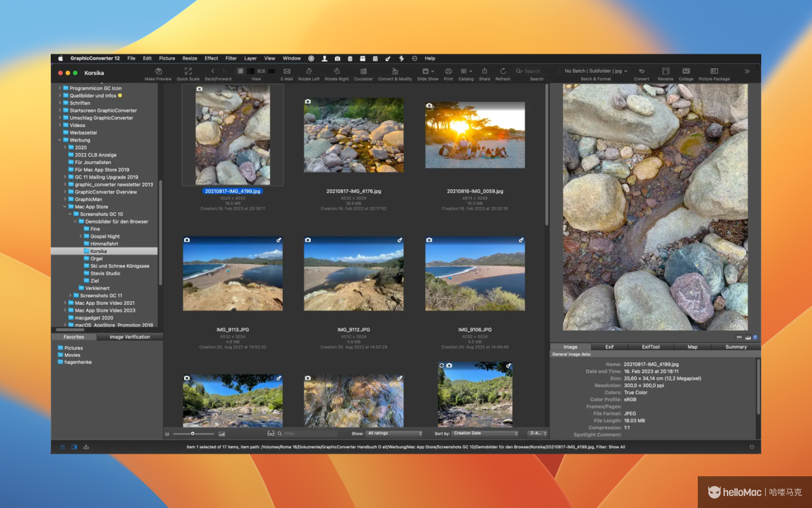Click the E-Mail toolbar icon
812x508 pixels.
point(287,71)
